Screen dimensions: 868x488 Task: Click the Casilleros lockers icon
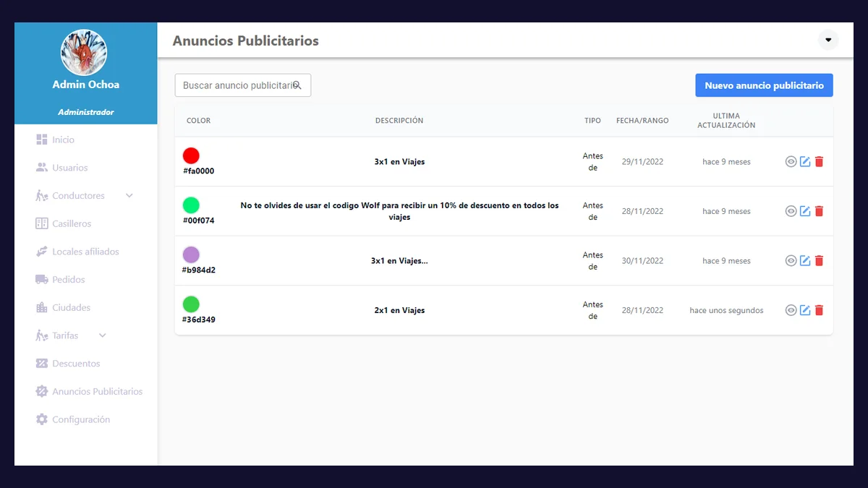pyautogui.click(x=42, y=223)
